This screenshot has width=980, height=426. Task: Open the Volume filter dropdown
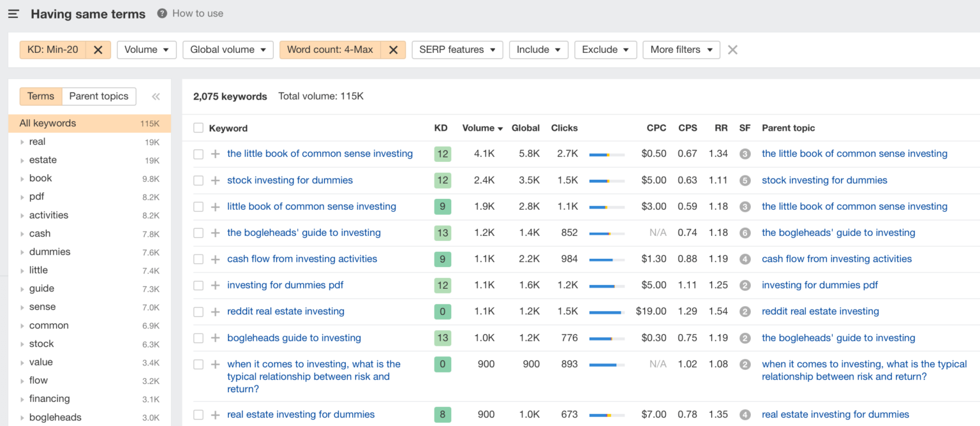(146, 49)
